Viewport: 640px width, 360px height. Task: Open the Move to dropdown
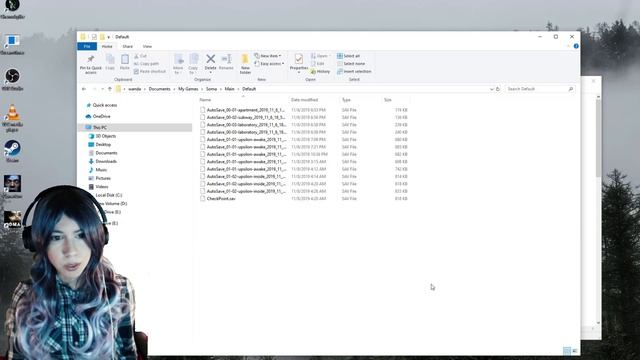pos(178,64)
